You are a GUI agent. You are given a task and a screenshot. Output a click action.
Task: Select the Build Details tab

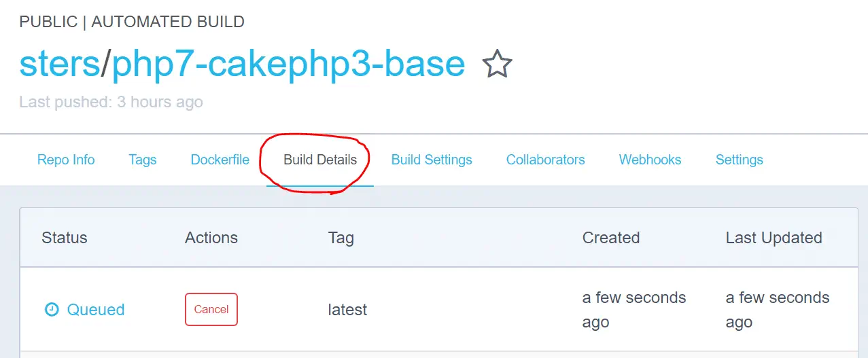click(320, 160)
